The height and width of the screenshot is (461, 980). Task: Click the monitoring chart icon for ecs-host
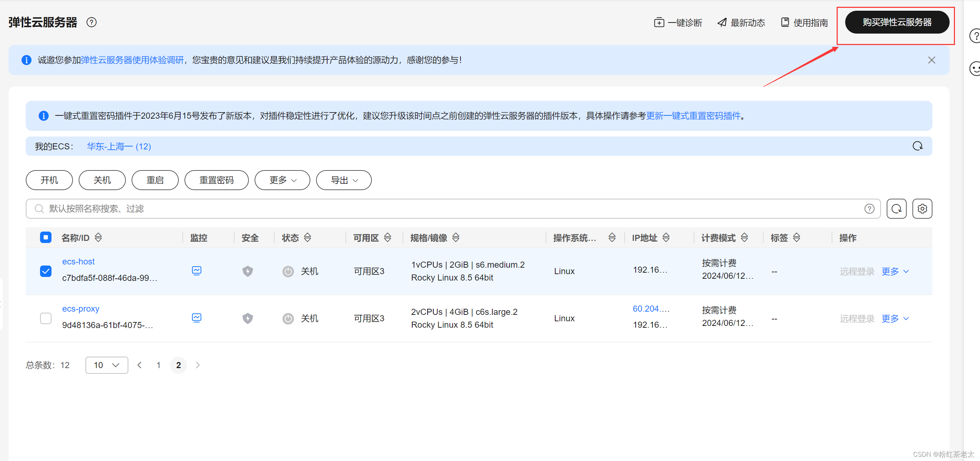click(196, 271)
